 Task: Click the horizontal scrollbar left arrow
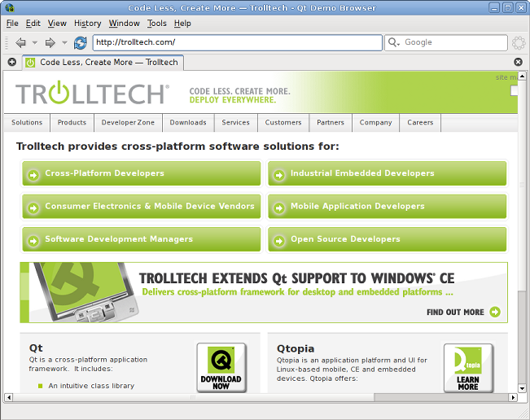tap(8, 397)
